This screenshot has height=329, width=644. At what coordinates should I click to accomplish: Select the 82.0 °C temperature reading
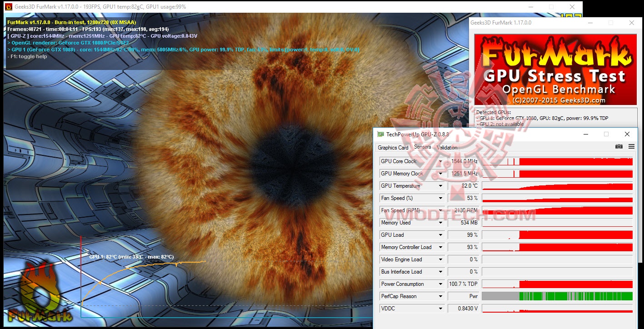point(464,186)
